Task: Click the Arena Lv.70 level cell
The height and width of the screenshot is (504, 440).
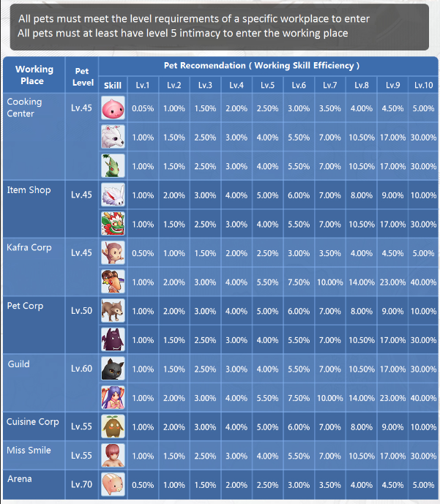Action: tap(81, 484)
